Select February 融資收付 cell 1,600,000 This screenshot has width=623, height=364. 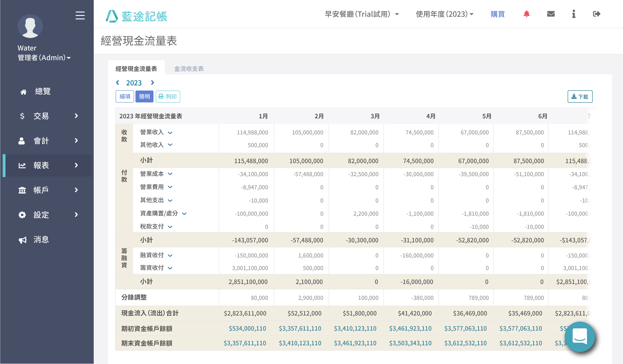(x=311, y=255)
